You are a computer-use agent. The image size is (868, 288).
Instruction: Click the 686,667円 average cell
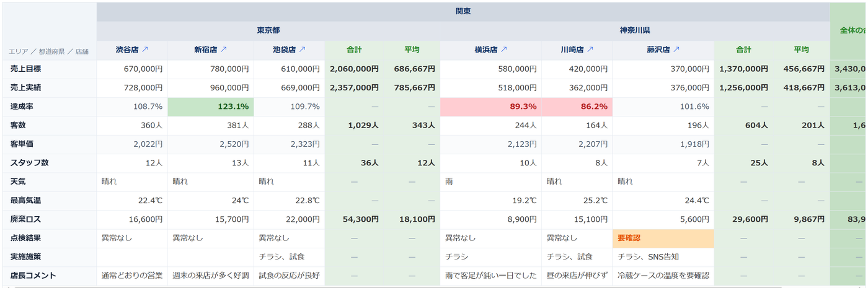(412, 69)
